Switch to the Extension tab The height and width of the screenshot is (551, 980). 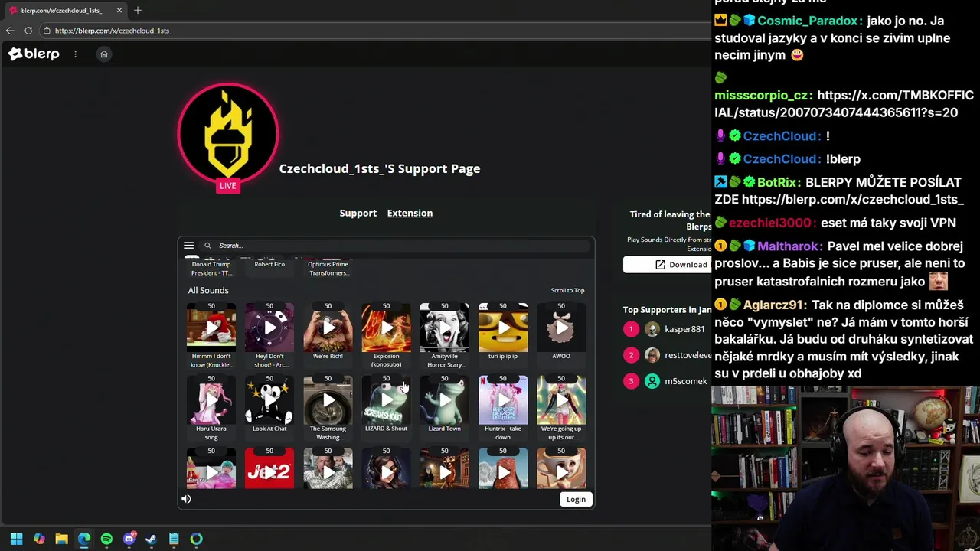(x=410, y=213)
